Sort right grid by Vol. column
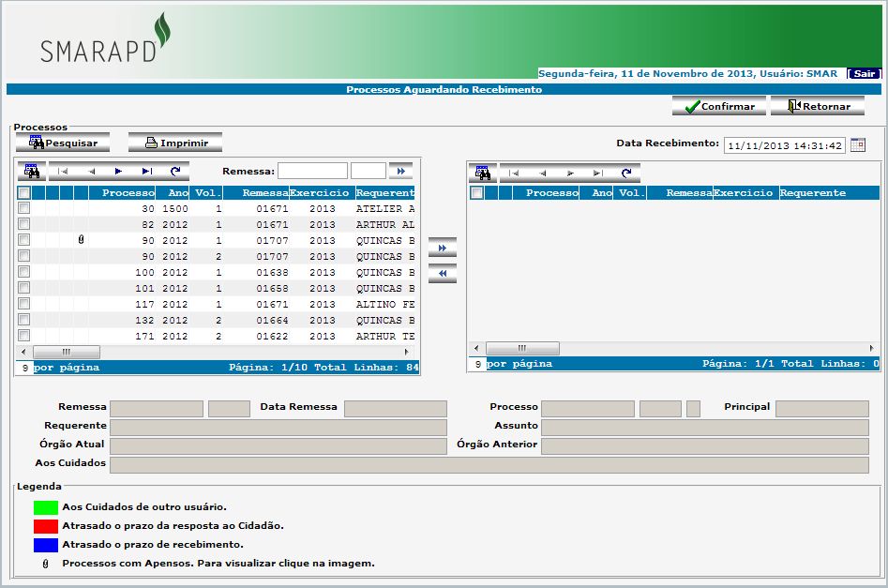 (629, 192)
